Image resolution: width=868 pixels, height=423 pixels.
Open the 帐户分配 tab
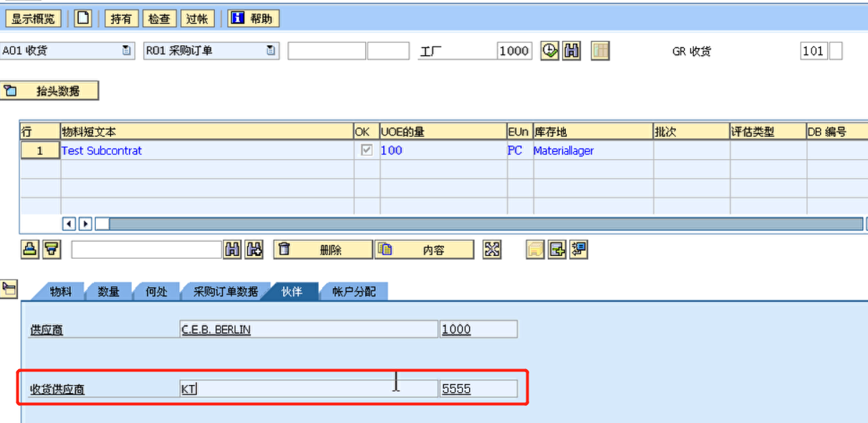pyautogui.click(x=354, y=291)
